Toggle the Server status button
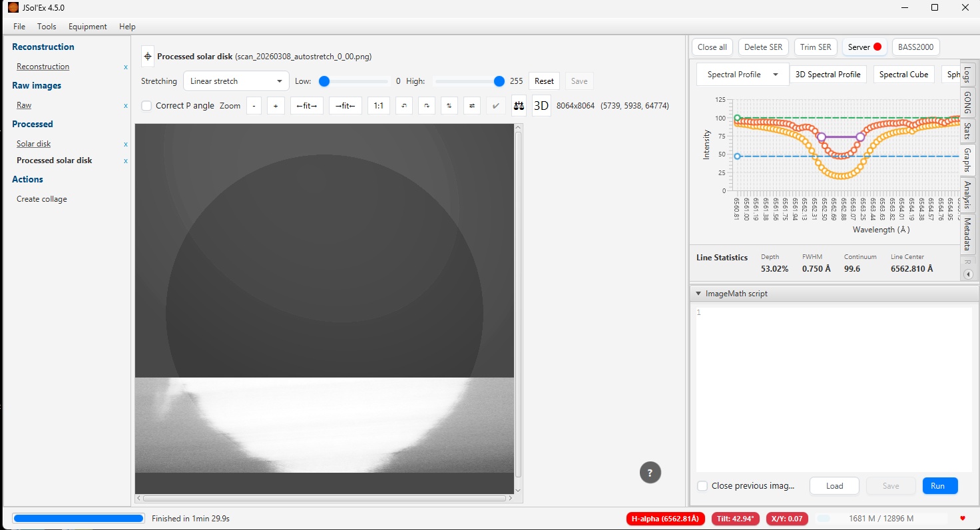 tap(864, 47)
